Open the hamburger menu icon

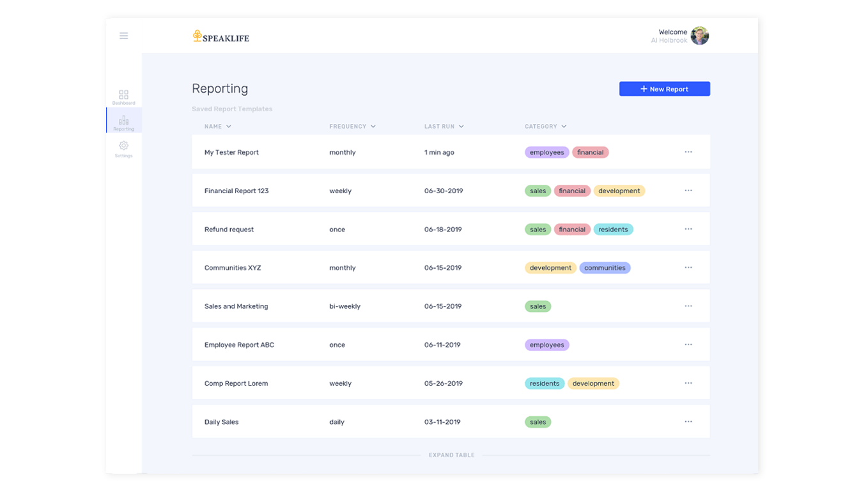coord(123,36)
